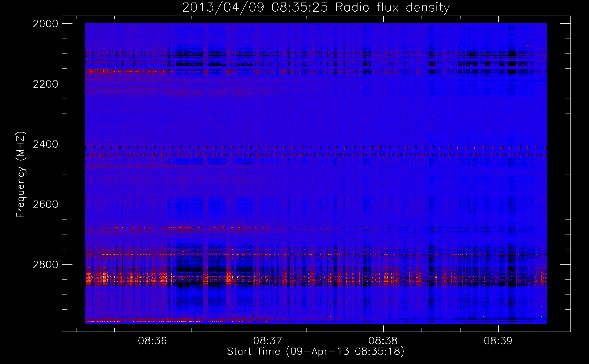
Task: Click the 2000 frequency axis label
Action: click(46, 24)
